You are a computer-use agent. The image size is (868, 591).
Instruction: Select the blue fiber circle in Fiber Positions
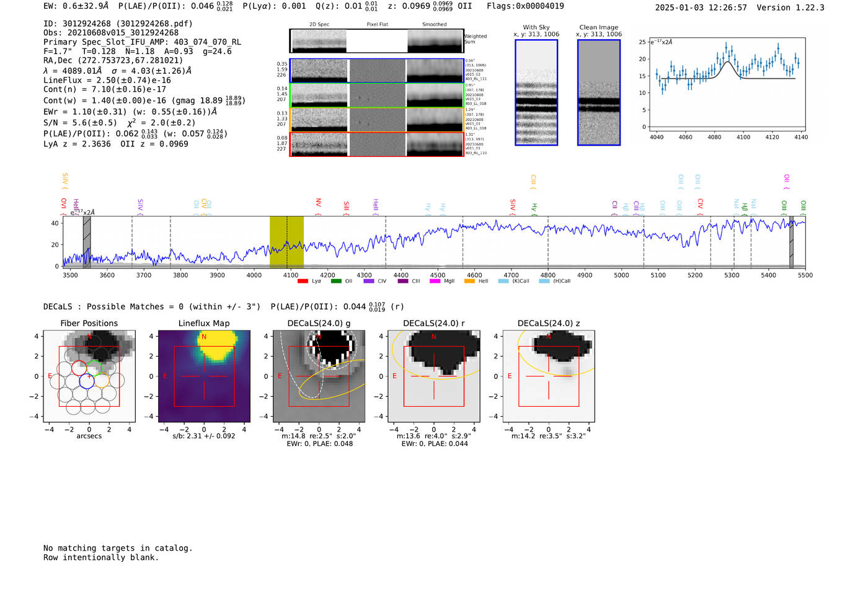pos(87,381)
